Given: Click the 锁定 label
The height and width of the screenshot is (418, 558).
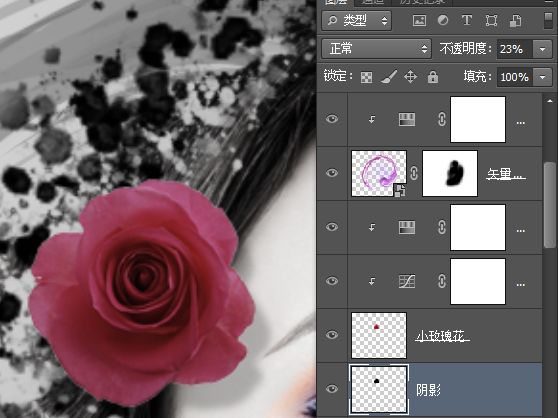Looking at the screenshot, I should 338,76.
